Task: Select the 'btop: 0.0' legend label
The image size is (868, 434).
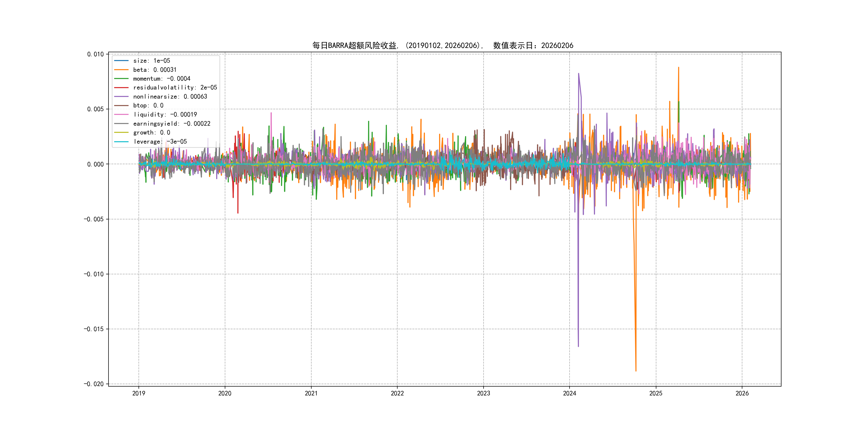Action: [148, 106]
